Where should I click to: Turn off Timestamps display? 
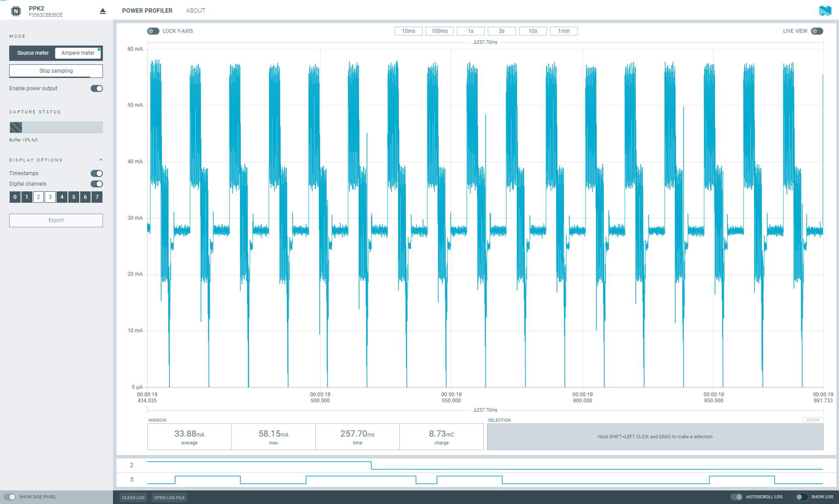coord(97,173)
